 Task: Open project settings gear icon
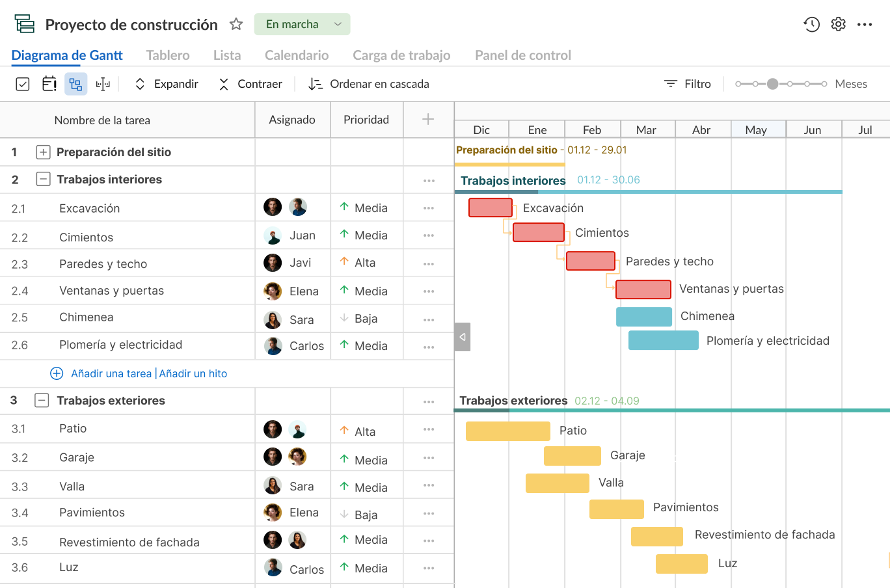tap(838, 25)
